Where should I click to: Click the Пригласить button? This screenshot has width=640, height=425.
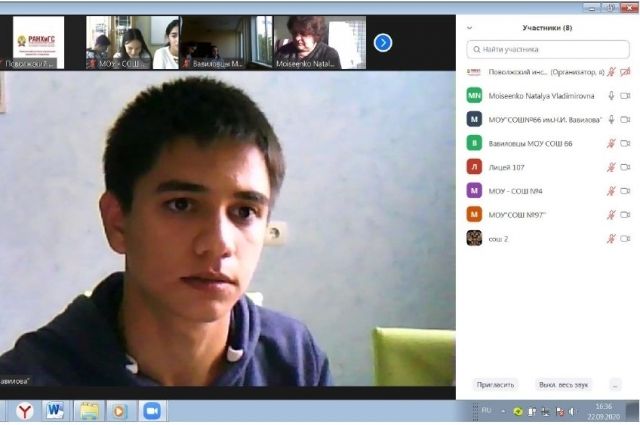coord(495,384)
